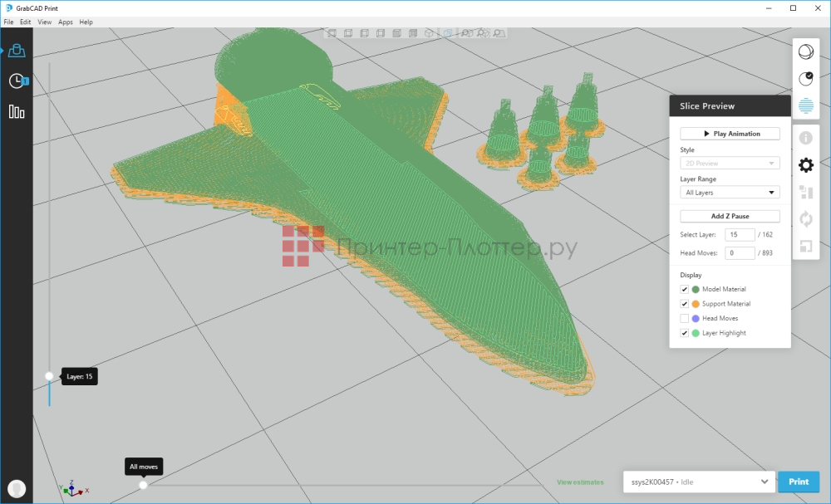The width and height of the screenshot is (831, 504).
Task: Disable the Layer Highlight checkbox
Action: (685, 333)
